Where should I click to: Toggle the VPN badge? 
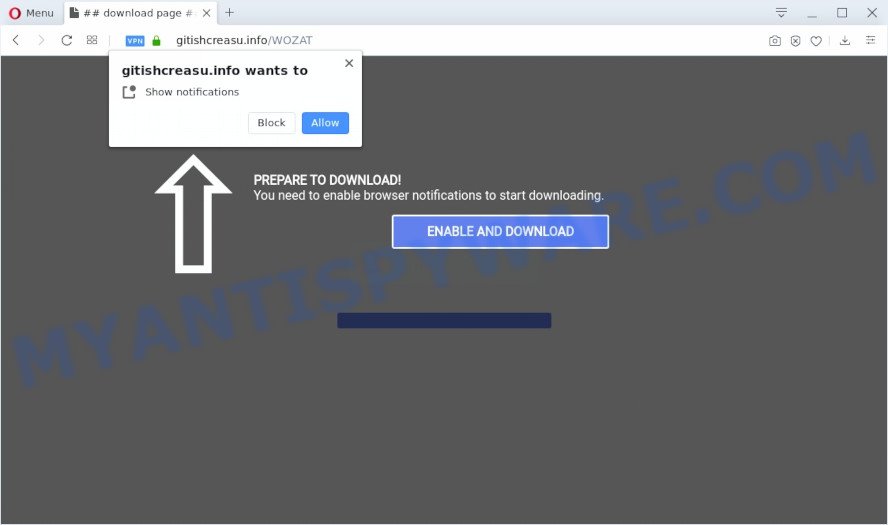135,41
